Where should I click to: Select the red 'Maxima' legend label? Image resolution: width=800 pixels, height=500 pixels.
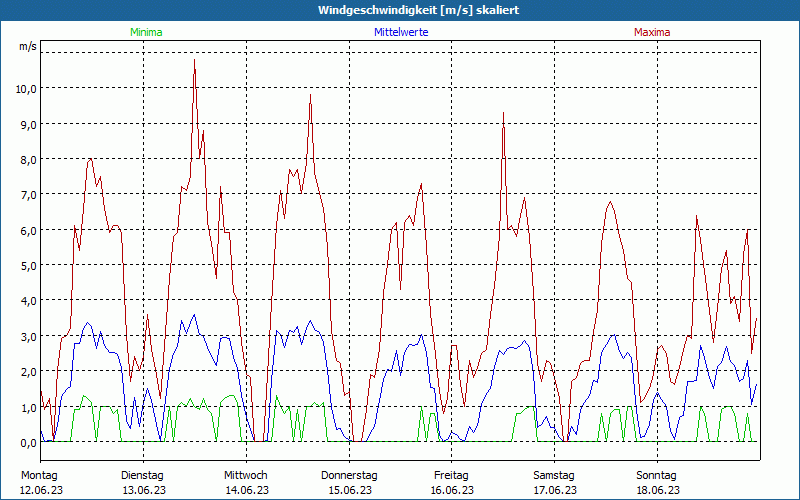(652, 32)
